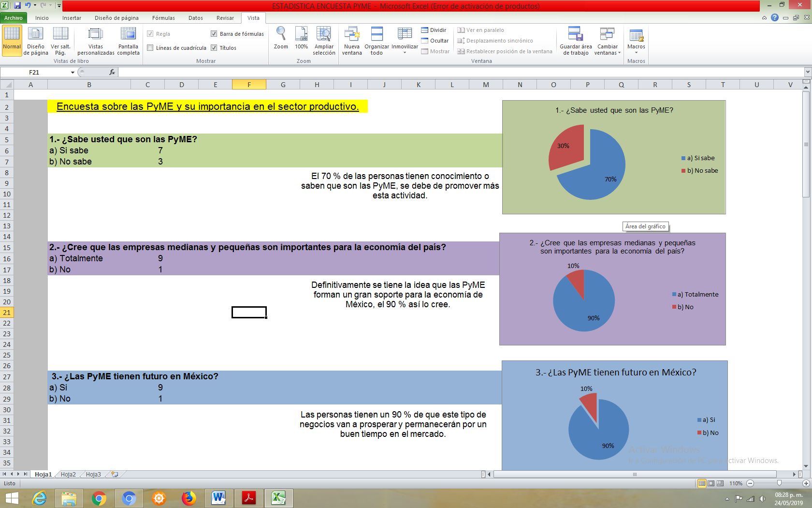Click Ampliar selección icon
The height and width of the screenshot is (508, 812).
(x=324, y=41)
